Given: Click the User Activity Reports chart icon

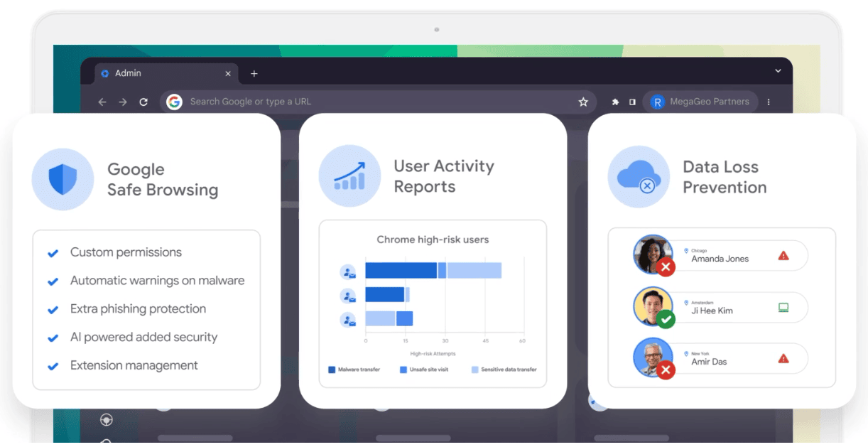Looking at the screenshot, I should point(349,176).
